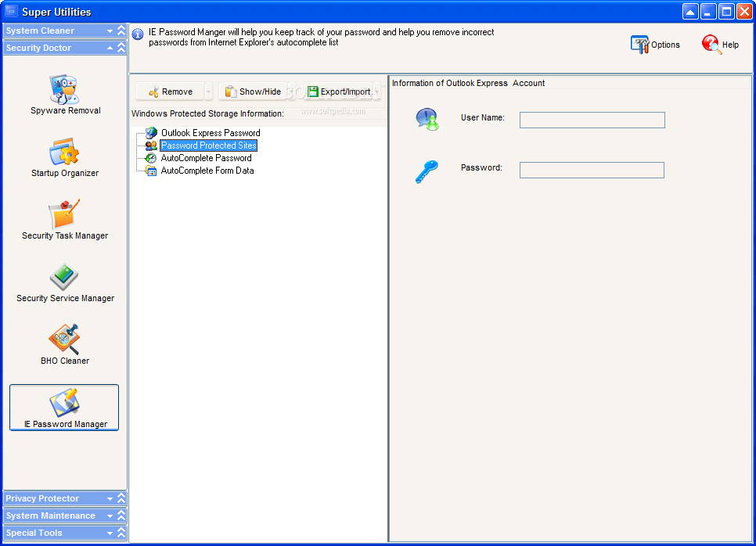Screen dimensions: 756x546
Task: Click the blue key password icon
Action: [427, 171]
